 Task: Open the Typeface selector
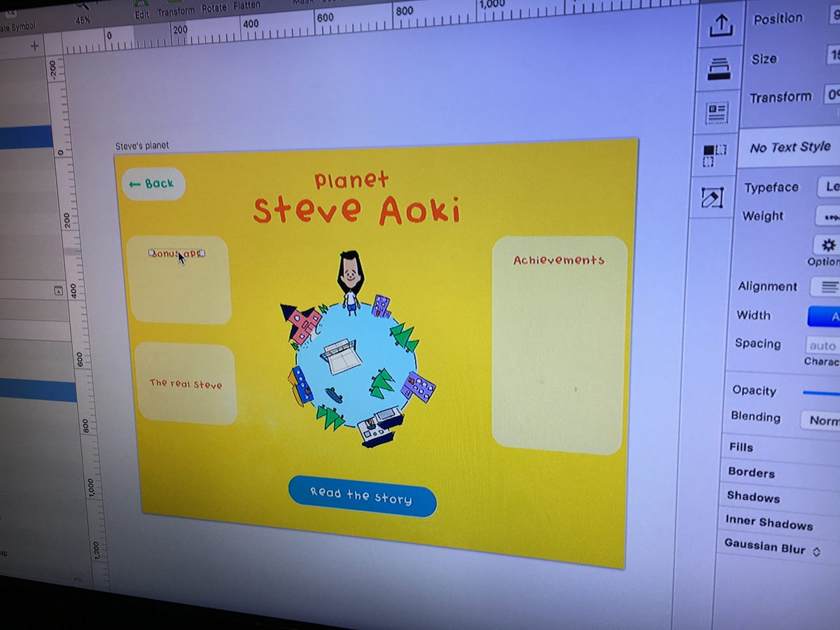pos(829,186)
